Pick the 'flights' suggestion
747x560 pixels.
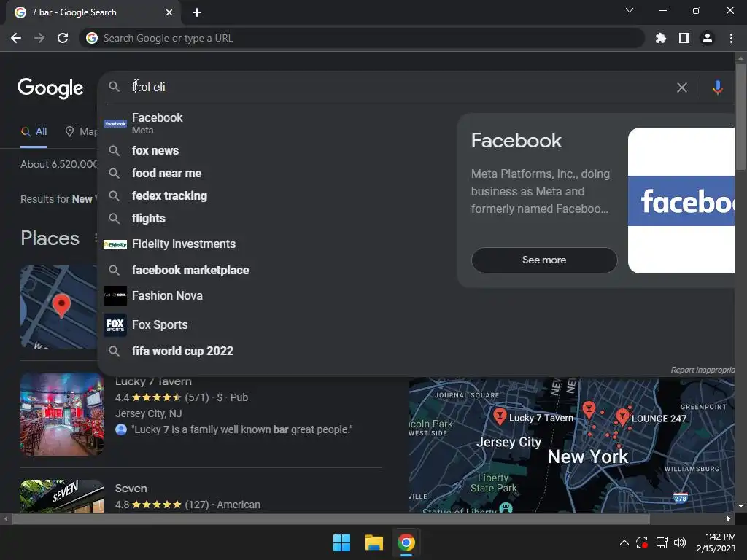pos(276,219)
